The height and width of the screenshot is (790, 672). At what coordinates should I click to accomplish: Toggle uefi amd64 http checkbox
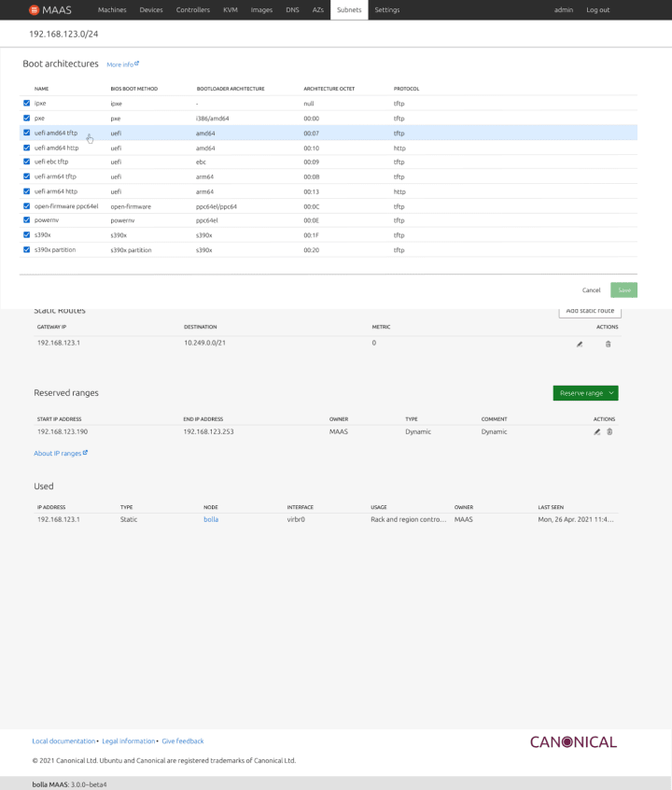tap(27, 148)
